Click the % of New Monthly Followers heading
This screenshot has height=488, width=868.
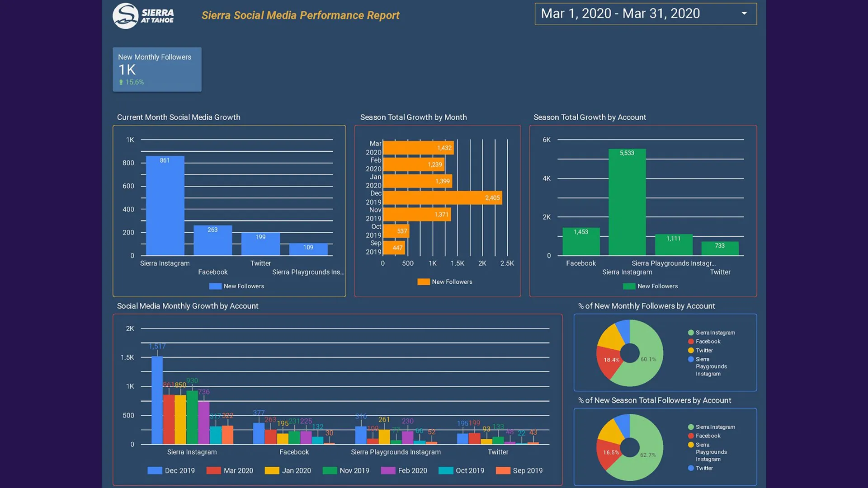coord(646,306)
